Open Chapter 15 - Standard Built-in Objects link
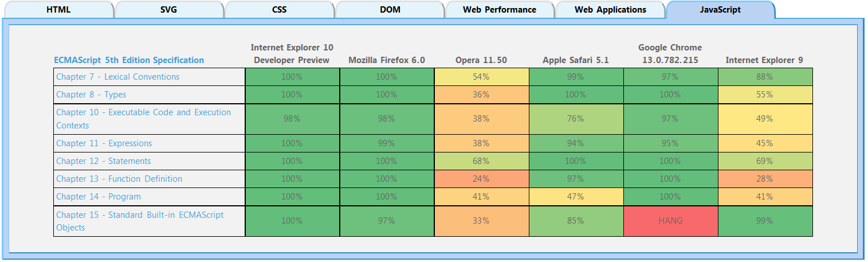 click(140, 215)
